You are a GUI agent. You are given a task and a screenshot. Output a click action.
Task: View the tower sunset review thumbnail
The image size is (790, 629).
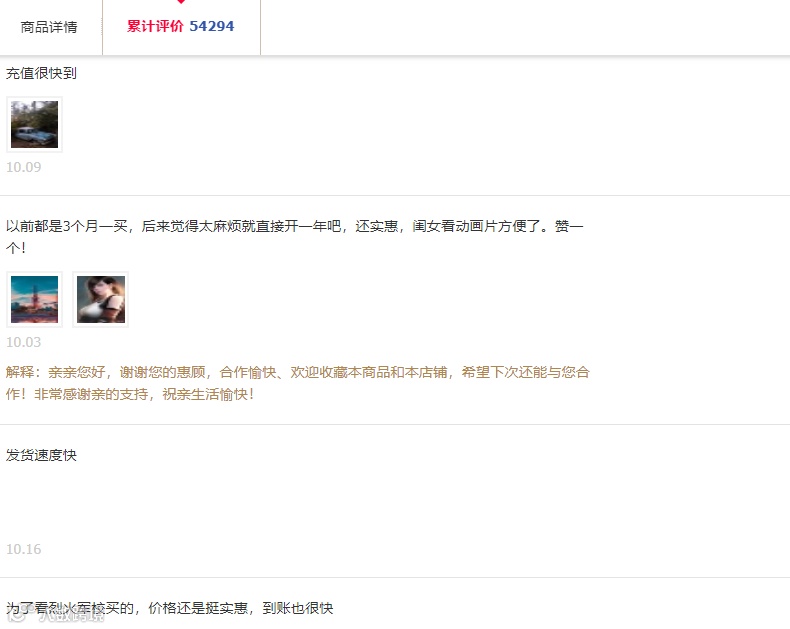[x=34, y=299]
